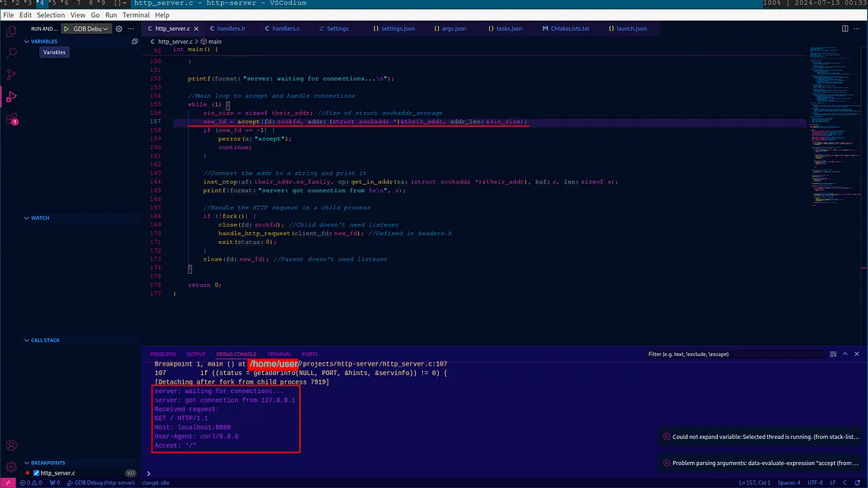
Task: Show the Output panel tab
Action: click(196, 355)
